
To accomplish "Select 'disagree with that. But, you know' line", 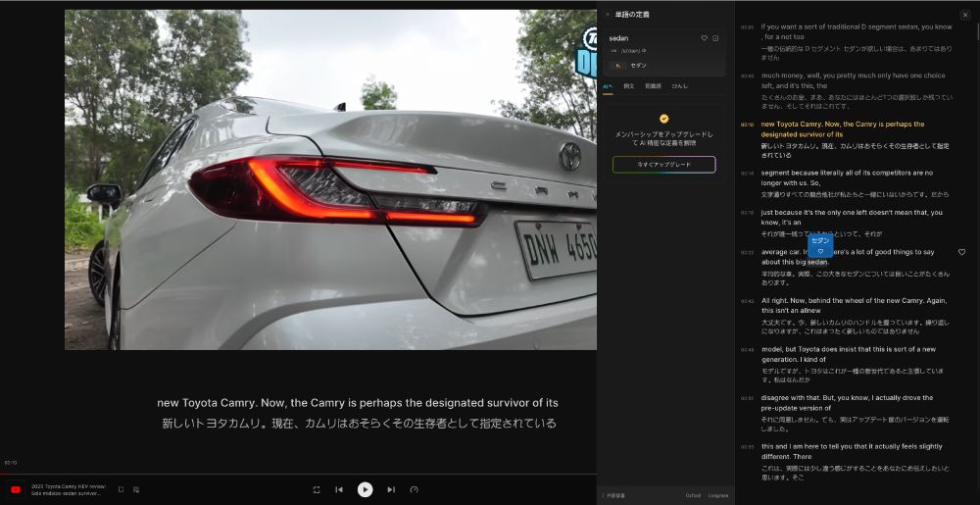I will tap(847, 402).
